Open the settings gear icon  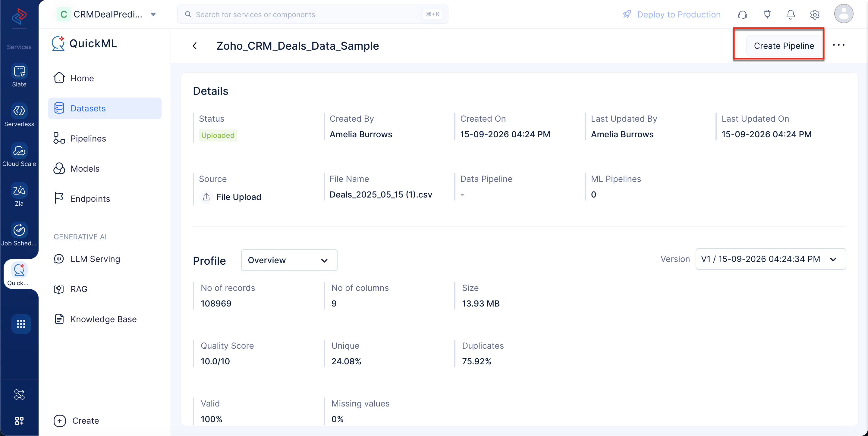tap(814, 14)
